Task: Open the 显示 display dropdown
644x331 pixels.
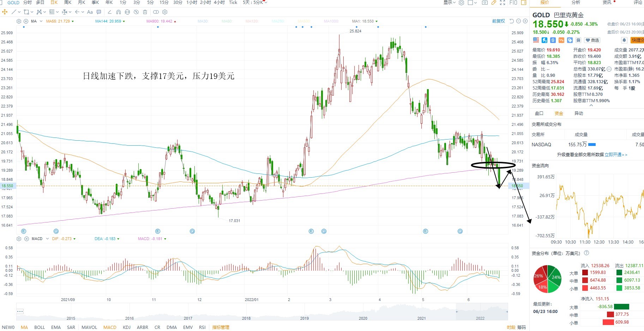Action: click(x=450, y=2)
